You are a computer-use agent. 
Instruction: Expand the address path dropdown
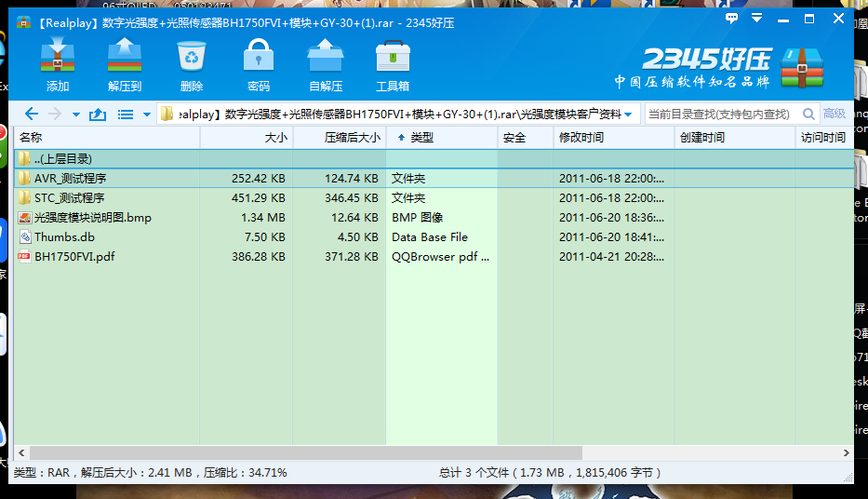[628, 115]
